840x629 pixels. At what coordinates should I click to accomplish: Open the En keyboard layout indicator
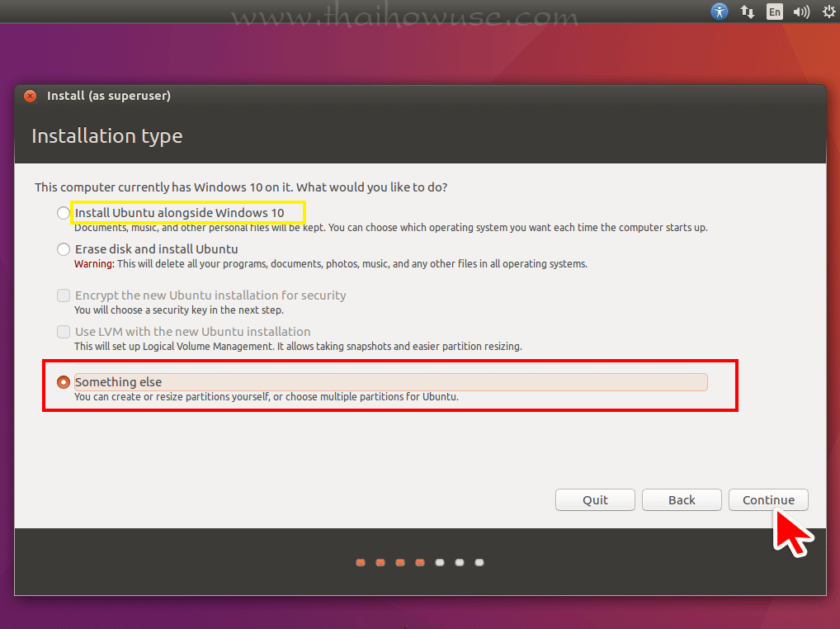(774, 12)
